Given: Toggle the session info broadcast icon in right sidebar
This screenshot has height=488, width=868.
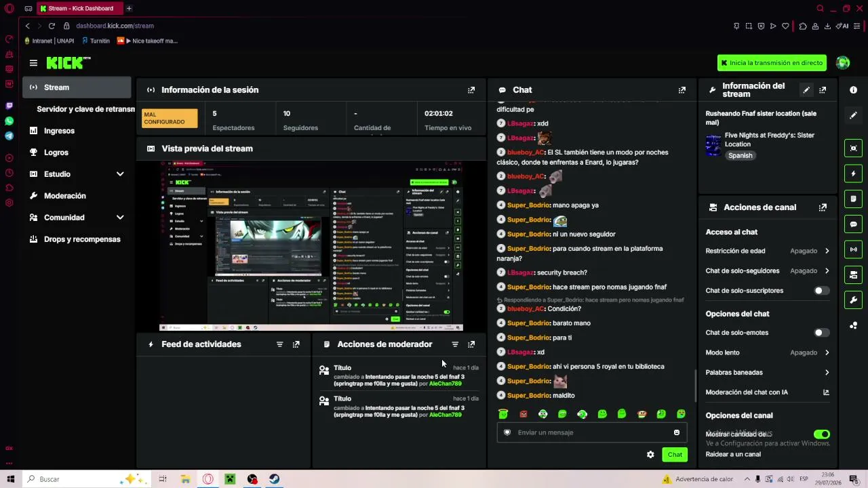Looking at the screenshot, I should [853, 249].
